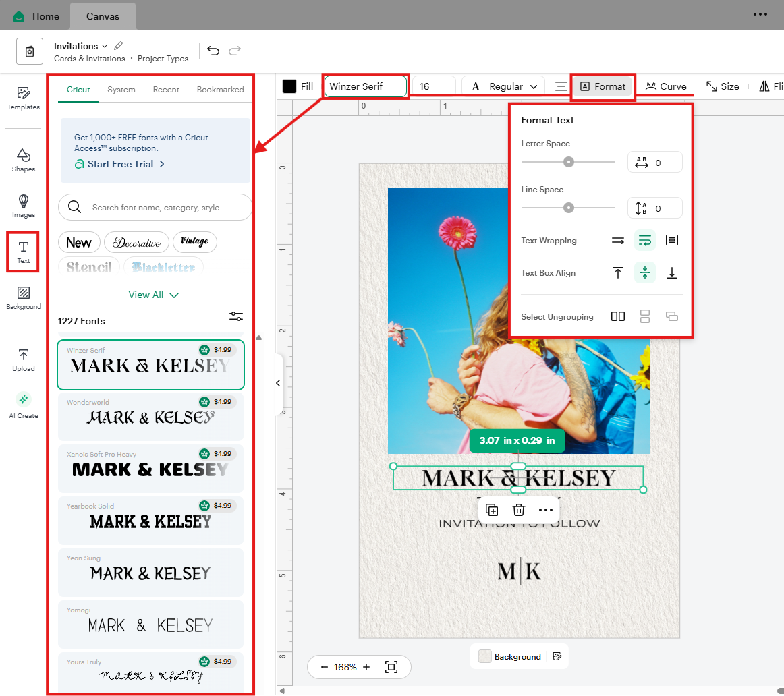The image size is (784, 696).
Task: Launch the AI Create tool
Action: click(x=23, y=406)
